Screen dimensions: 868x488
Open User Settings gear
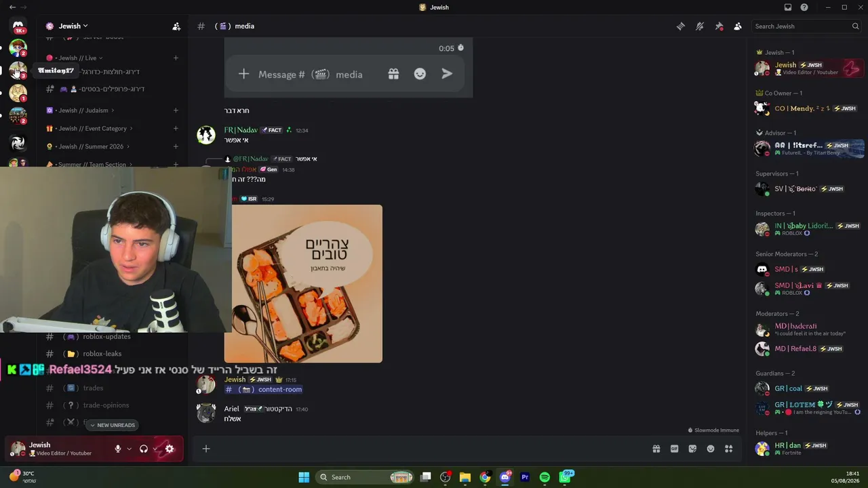(x=170, y=449)
